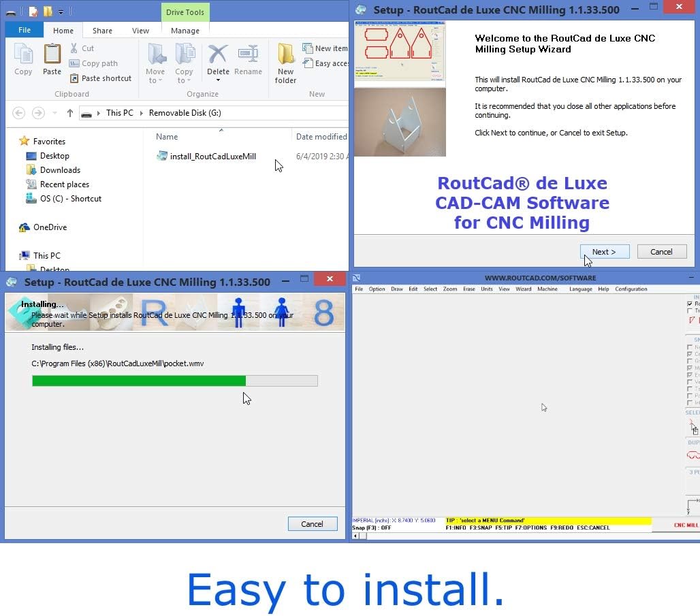The height and width of the screenshot is (616, 700).
Task: Click the red triangle icon in RoutCad panel
Action: [x=693, y=320]
